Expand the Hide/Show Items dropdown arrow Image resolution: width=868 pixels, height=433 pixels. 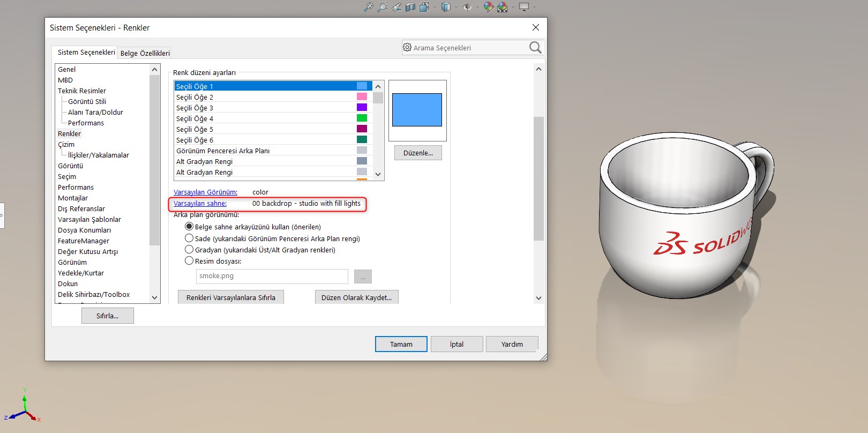(477, 7)
